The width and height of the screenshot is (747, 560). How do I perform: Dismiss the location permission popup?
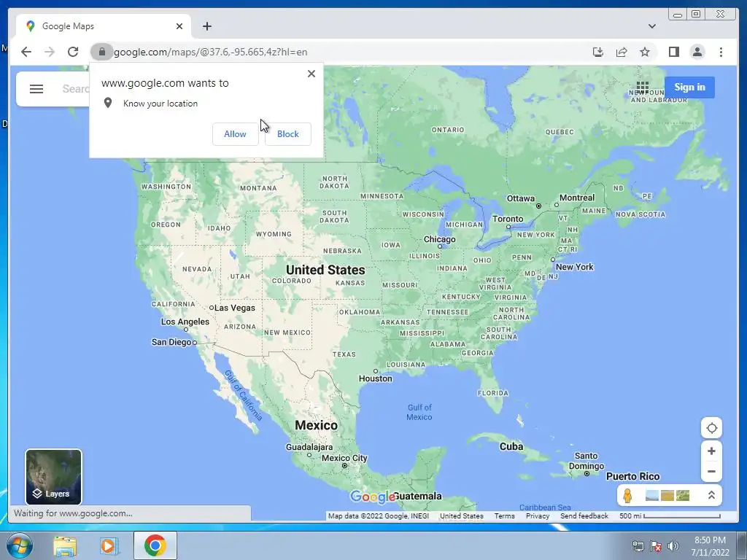(x=311, y=74)
